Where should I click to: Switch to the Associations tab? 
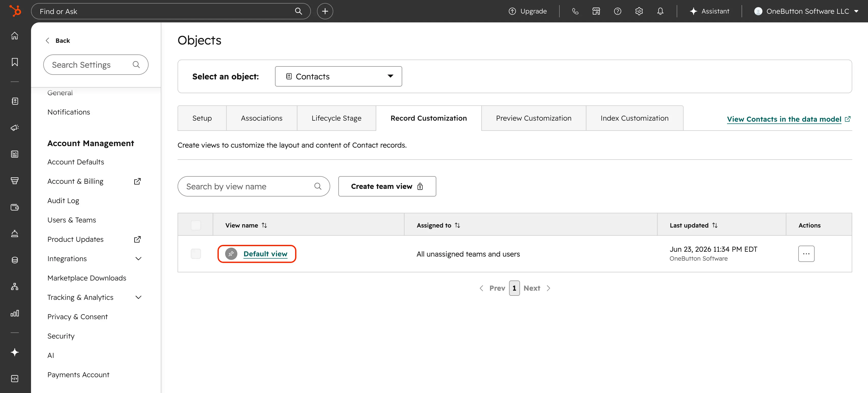(x=262, y=118)
